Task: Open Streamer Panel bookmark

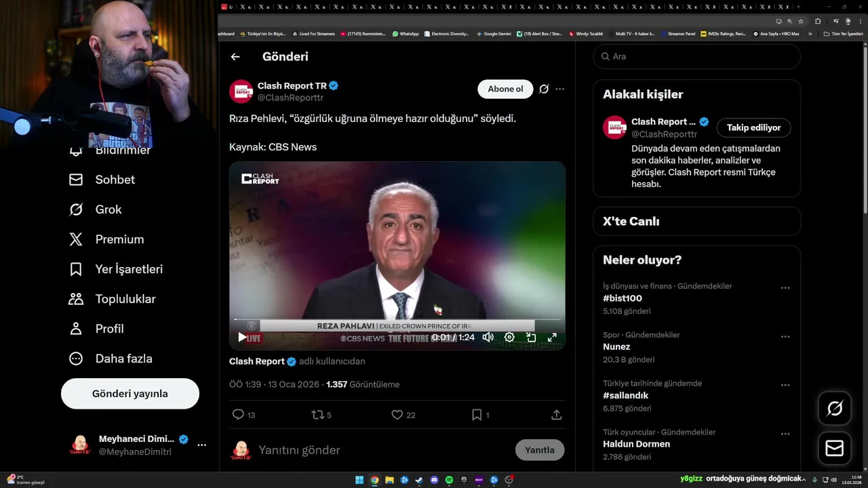Action: 678,33
